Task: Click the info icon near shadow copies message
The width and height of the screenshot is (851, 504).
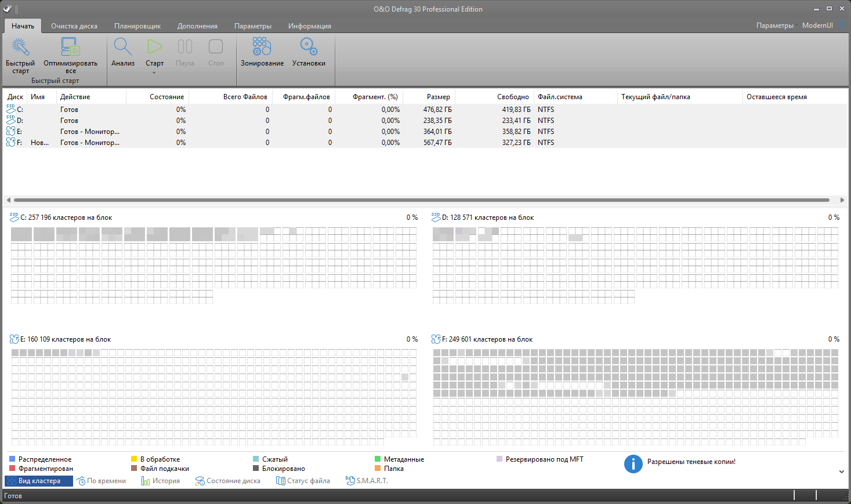Action: click(633, 463)
